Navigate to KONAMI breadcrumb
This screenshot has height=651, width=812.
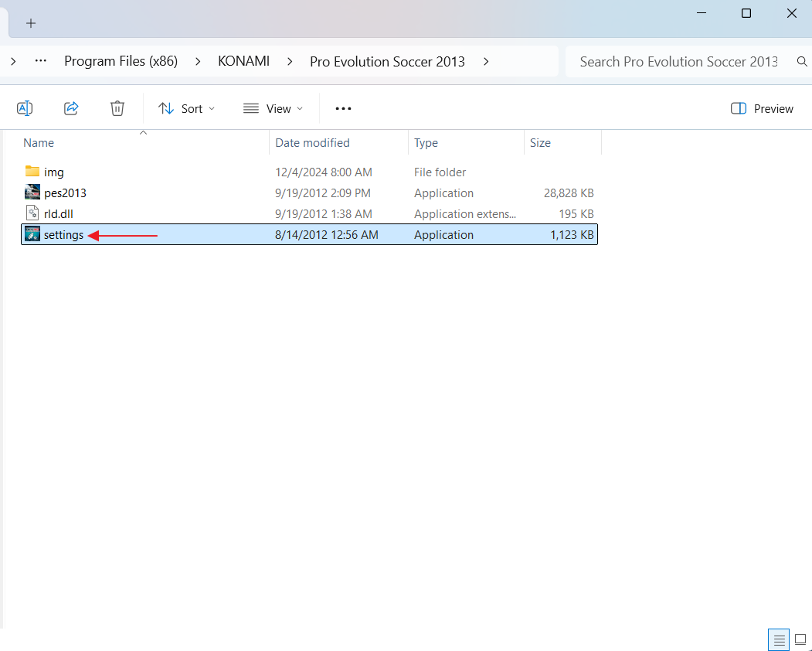pyautogui.click(x=244, y=61)
